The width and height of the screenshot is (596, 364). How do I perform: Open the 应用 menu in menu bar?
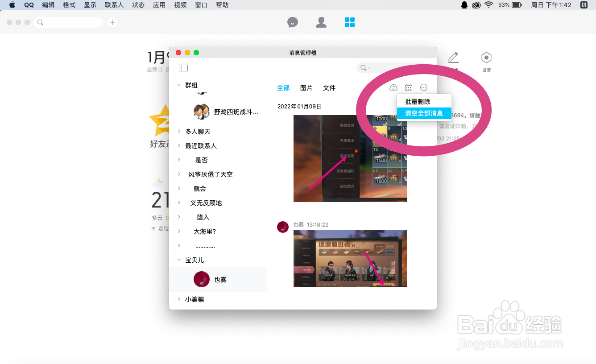[159, 5]
